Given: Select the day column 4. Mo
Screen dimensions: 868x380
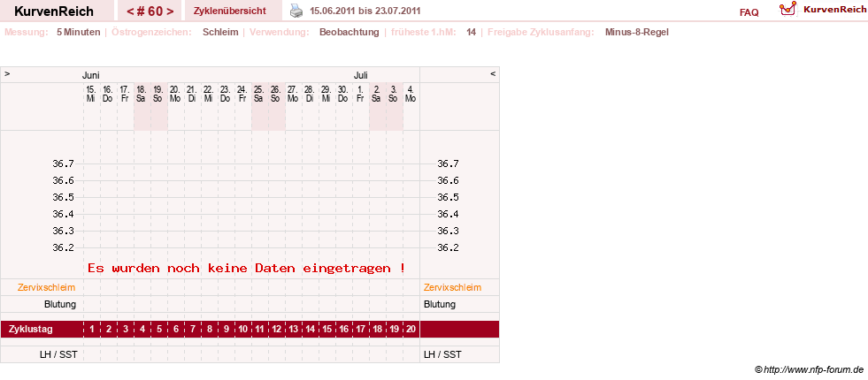Looking at the screenshot, I should tap(411, 94).
